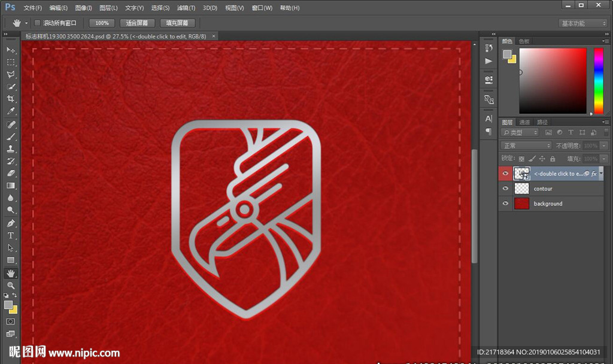Toggle lock image pixels
Screen dimensions: 613x364
[532, 159]
